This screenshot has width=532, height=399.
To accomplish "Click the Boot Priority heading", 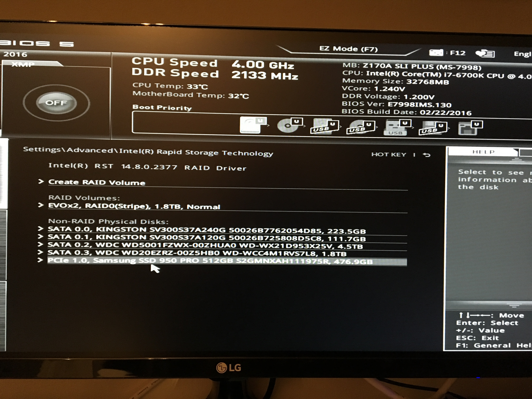I will [162, 108].
